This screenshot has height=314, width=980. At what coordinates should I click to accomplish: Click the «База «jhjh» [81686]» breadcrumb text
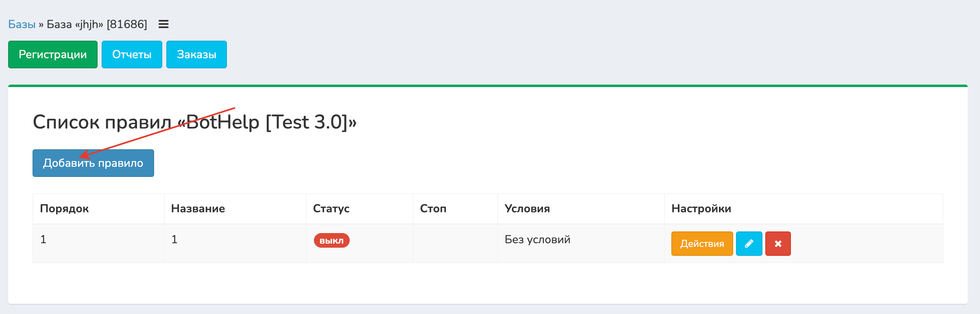point(97,24)
